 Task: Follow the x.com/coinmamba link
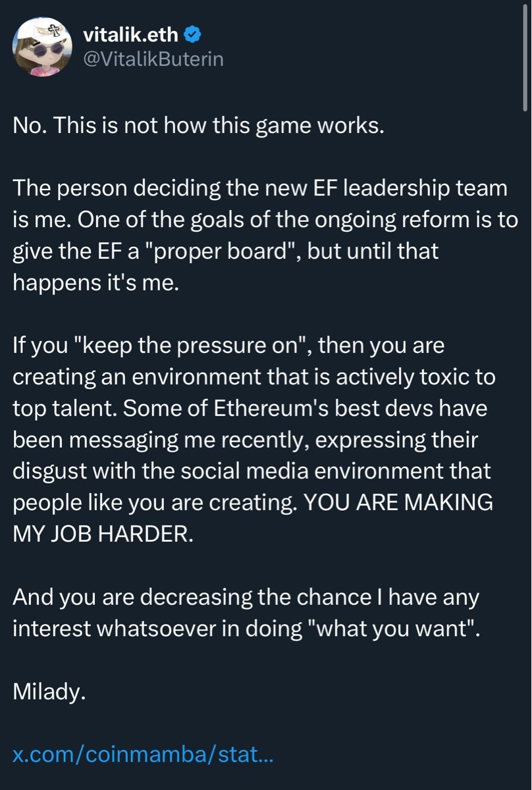click(x=143, y=754)
